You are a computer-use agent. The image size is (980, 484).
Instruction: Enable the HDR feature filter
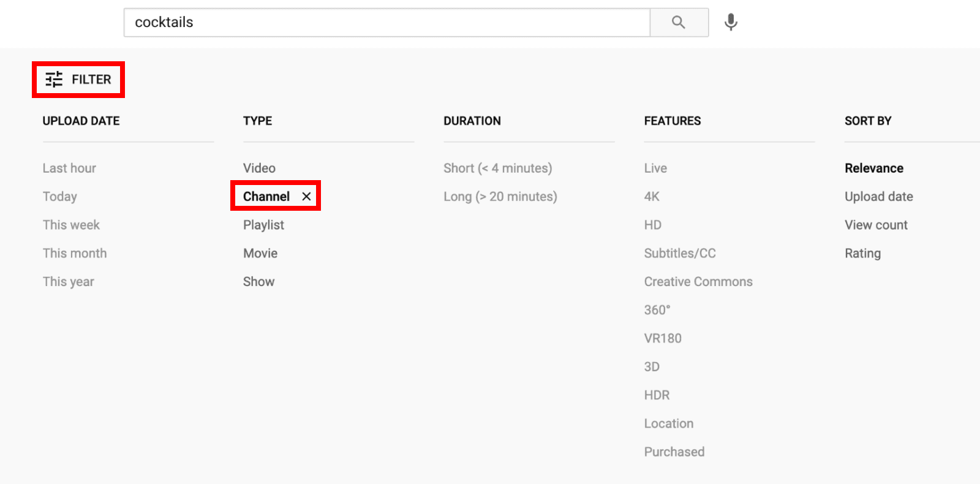point(657,395)
